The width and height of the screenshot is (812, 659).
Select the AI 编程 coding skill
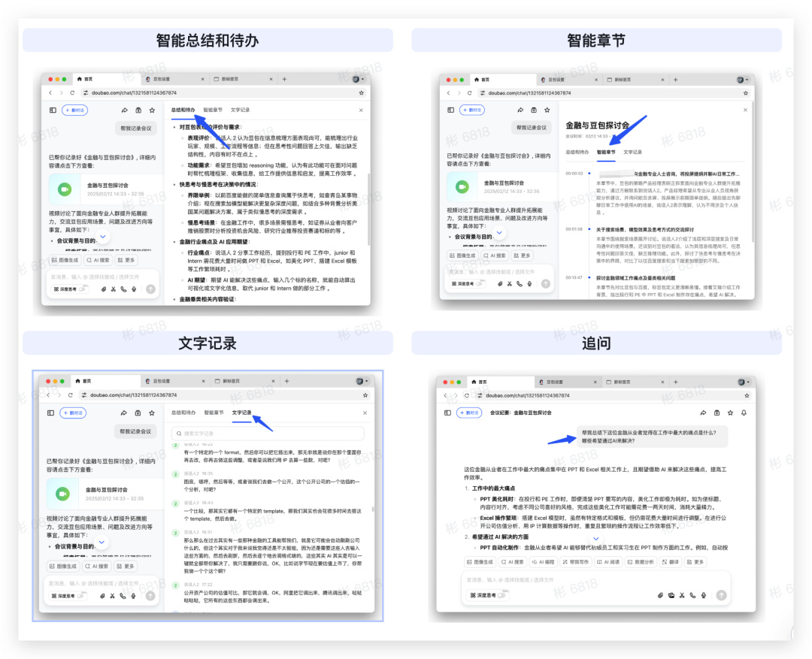click(x=544, y=562)
